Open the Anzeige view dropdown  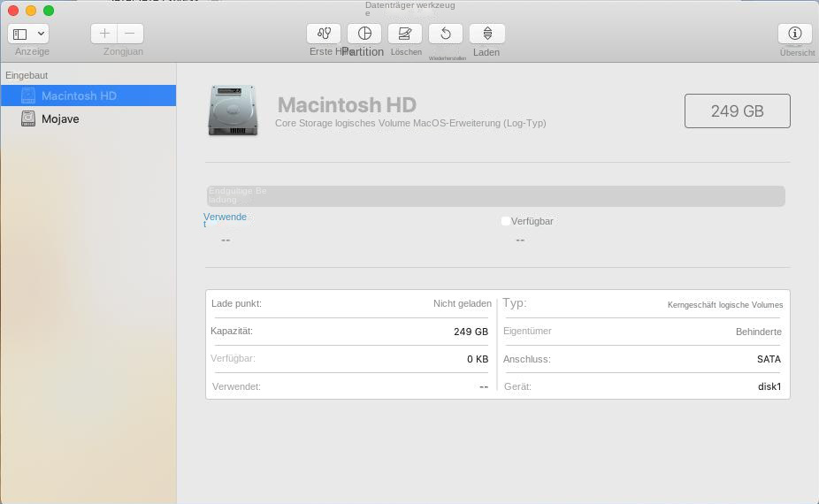point(28,34)
